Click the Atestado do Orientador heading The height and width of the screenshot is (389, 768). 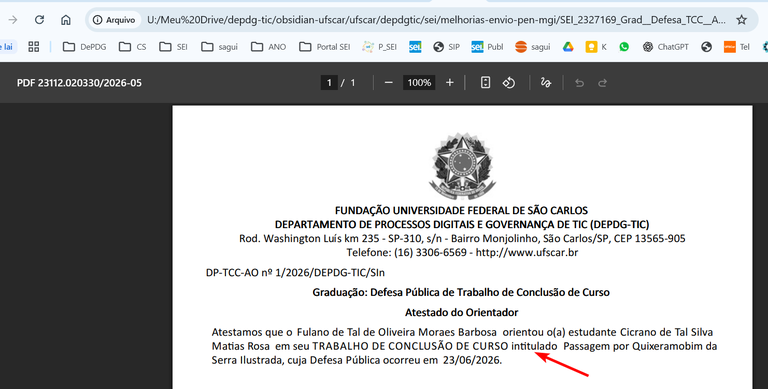pos(461,312)
